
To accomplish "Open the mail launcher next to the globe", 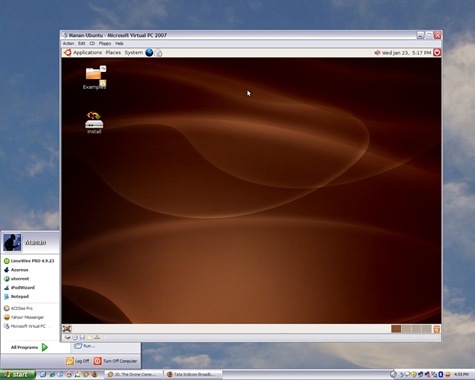I will [159, 53].
